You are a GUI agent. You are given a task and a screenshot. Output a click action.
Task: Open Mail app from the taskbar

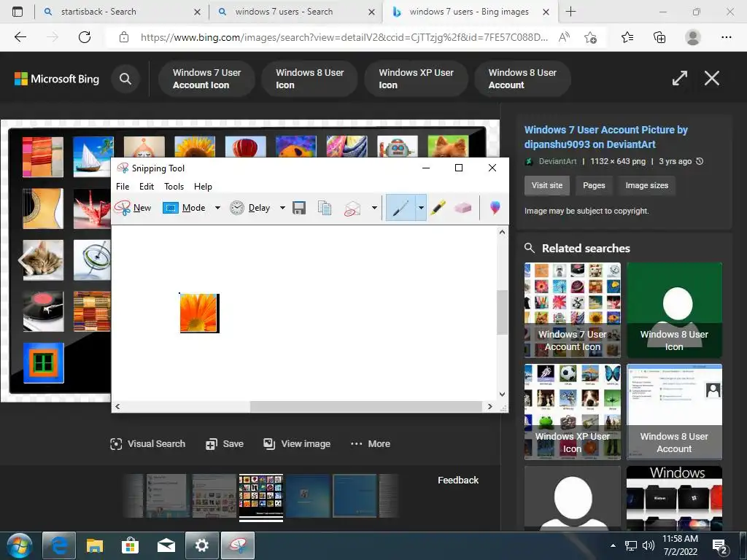(166, 545)
